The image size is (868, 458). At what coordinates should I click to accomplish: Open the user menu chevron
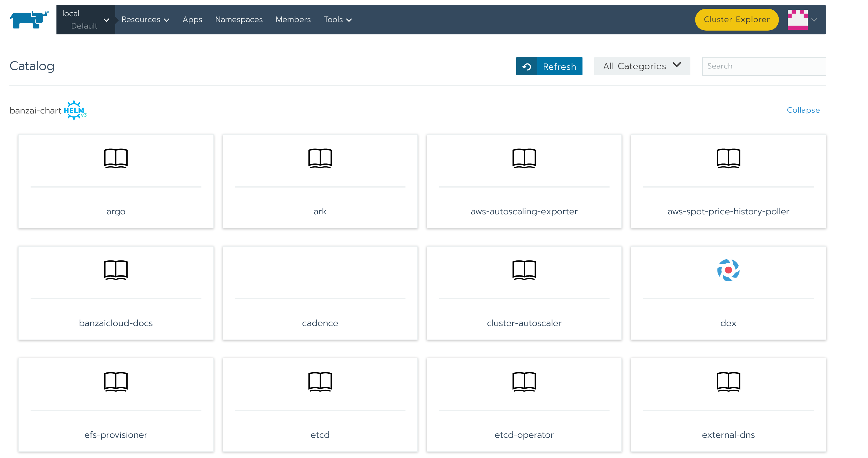[x=814, y=20]
